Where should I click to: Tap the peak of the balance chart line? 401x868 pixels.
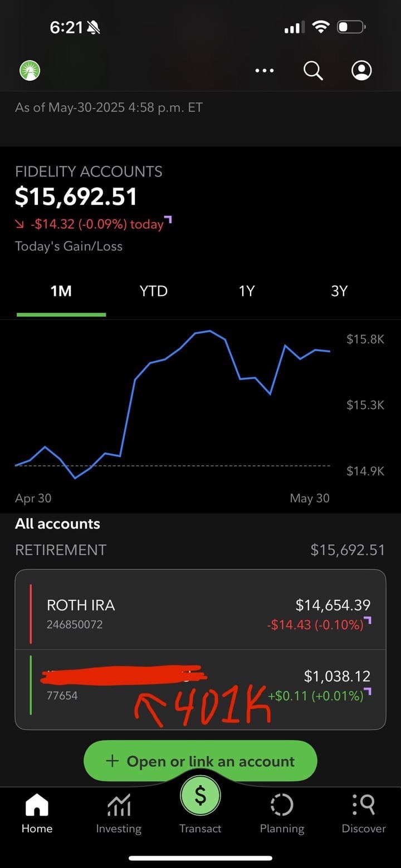[x=209, y=331]
